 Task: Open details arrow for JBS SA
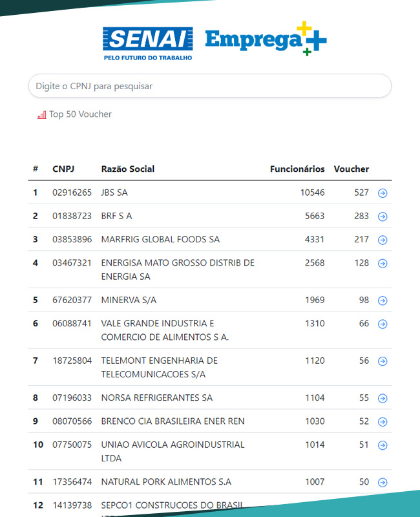click(383, 193)
